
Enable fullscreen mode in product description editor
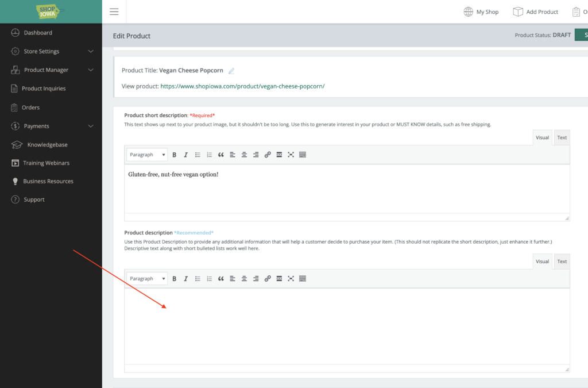click(291, 279)
